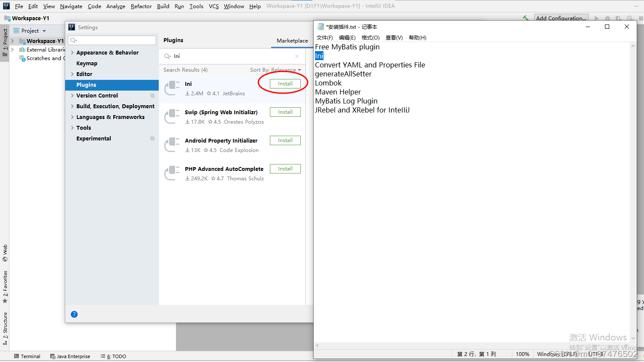The width and height of the screenshot is (644, 362).
Task: Click the Run arrow icon in toolbar
Action: point(596,18)
